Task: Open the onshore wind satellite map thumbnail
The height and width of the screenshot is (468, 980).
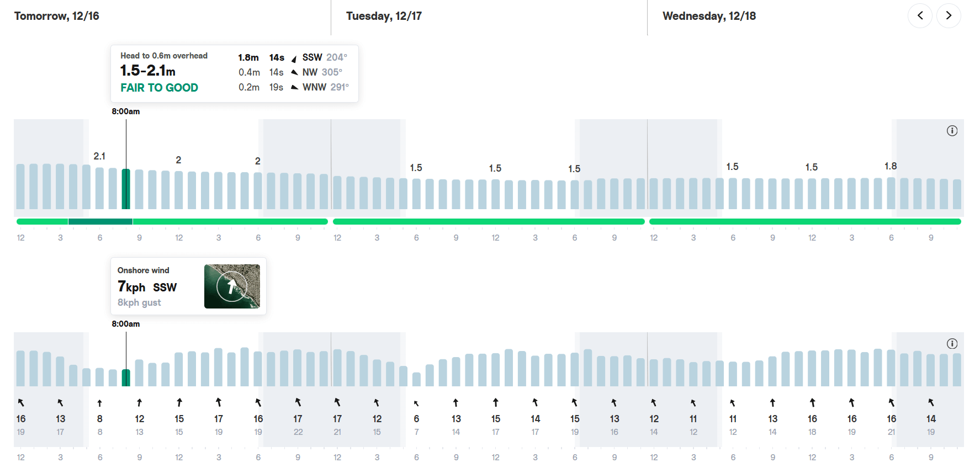Action: 232,286
